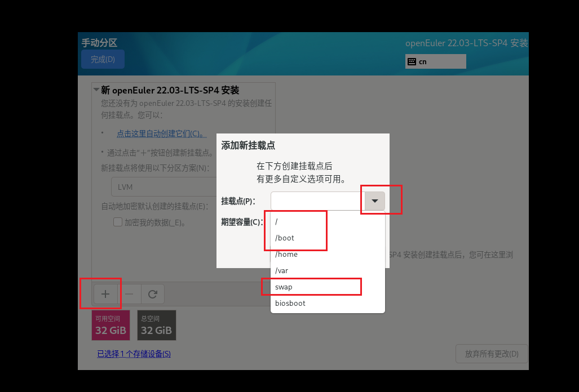Click the keyboard layout cn indicator
The height and width of the screenshot is (392, 579).
[435, 61]
